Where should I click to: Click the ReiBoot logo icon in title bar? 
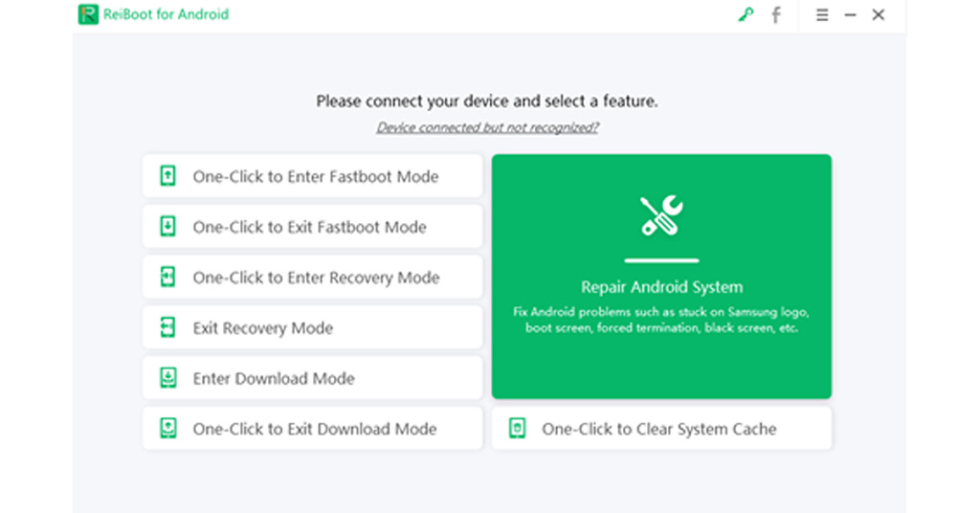click(89, 15)
